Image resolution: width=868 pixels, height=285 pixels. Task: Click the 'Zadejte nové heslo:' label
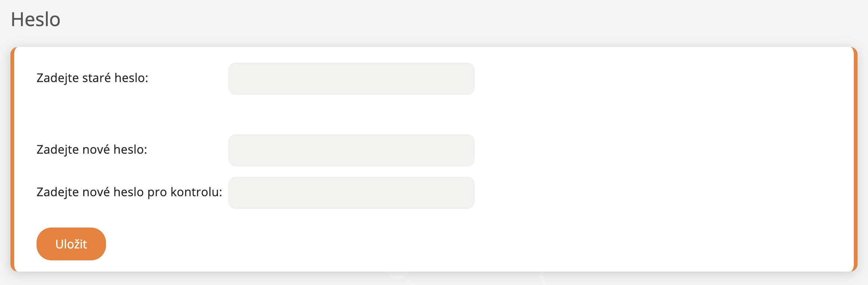pyautogui.click(x=92, y=150)
